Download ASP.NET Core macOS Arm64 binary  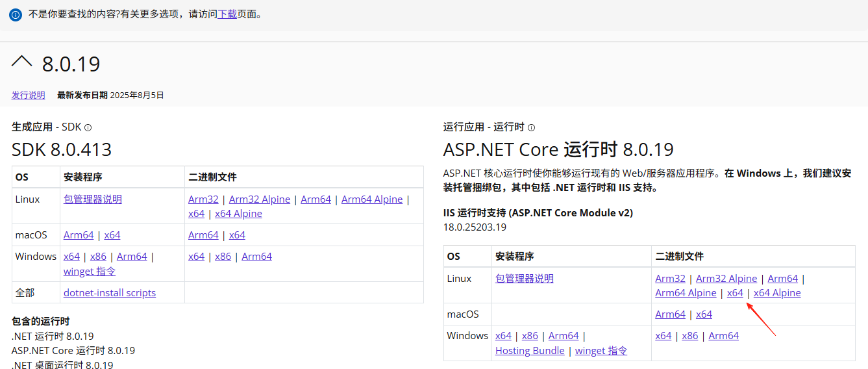pos(670,314)
